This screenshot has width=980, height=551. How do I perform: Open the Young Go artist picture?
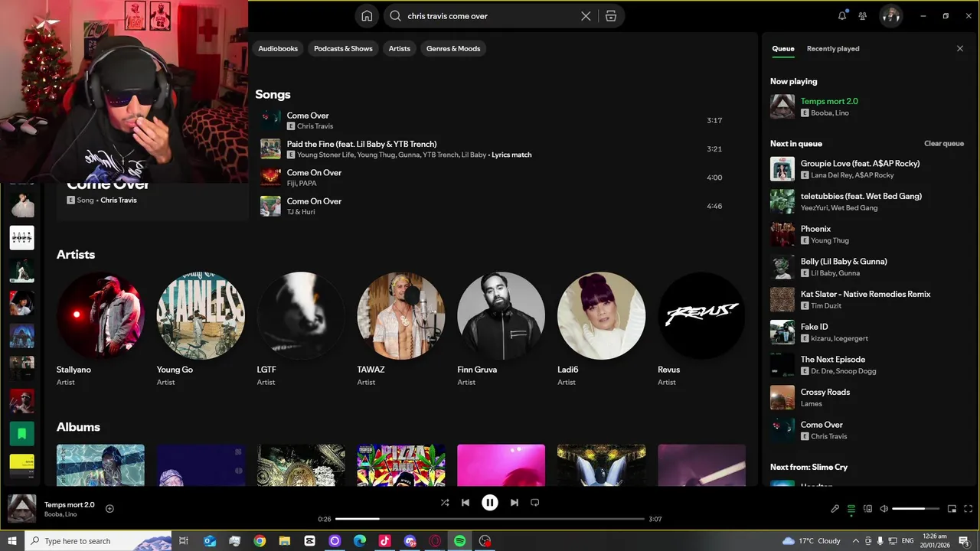201,315
